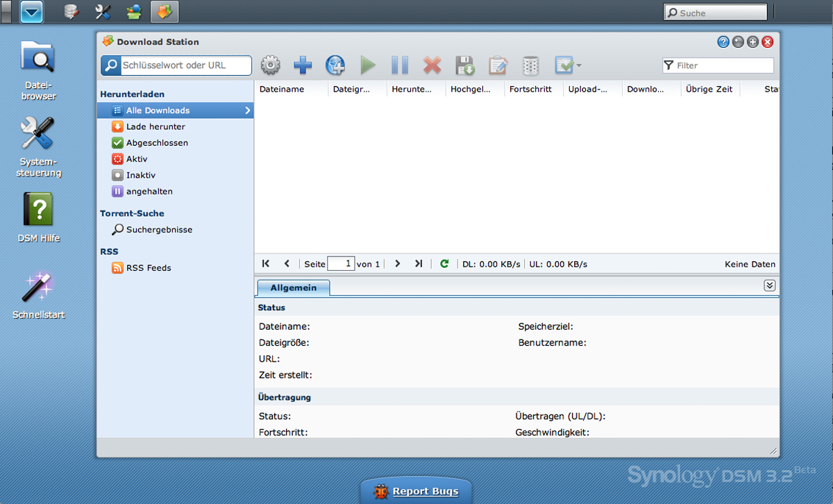Click the Suche search field
Screen dimensions: 833x504
coord(716,12)
